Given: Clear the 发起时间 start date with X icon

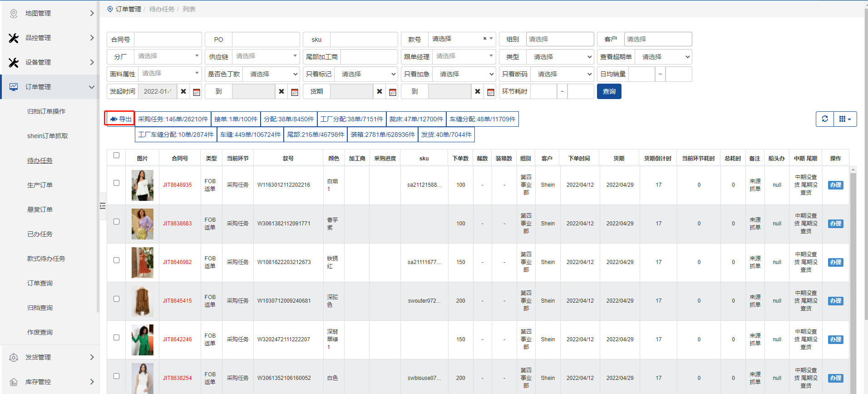Looking at the screenshot, I should (x=183, y=92).
